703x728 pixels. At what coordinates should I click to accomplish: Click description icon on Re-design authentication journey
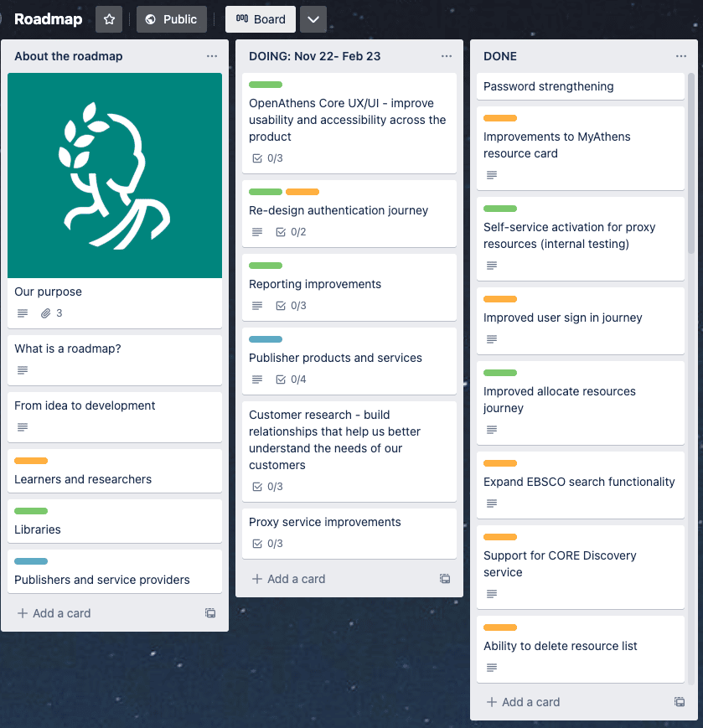(256, 232)
